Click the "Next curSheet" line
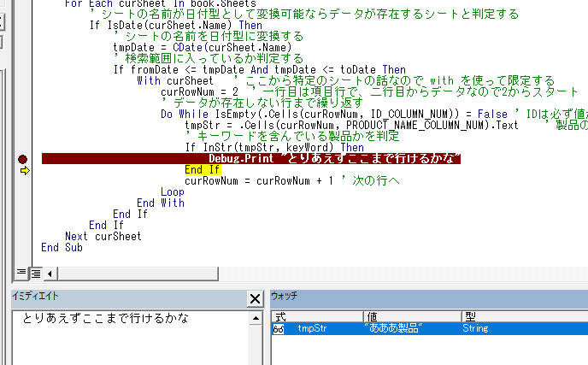588x365 pixels. coord(103,236)
